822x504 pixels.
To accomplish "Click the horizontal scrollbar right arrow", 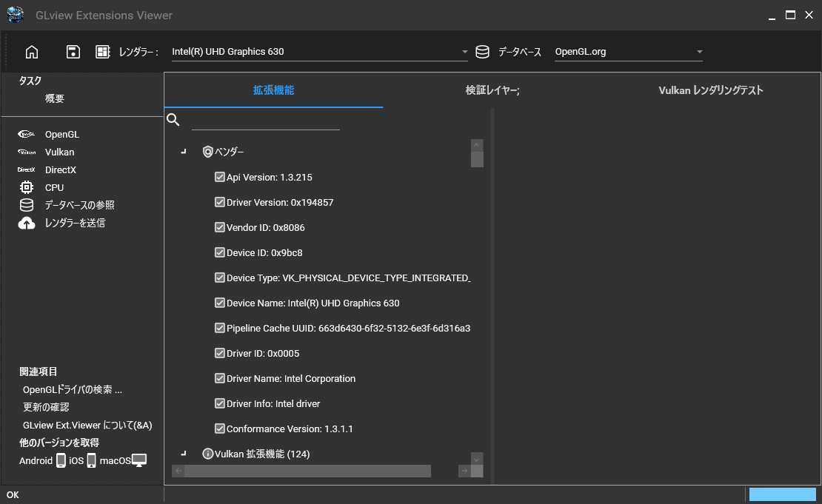I will pos(464,471).
